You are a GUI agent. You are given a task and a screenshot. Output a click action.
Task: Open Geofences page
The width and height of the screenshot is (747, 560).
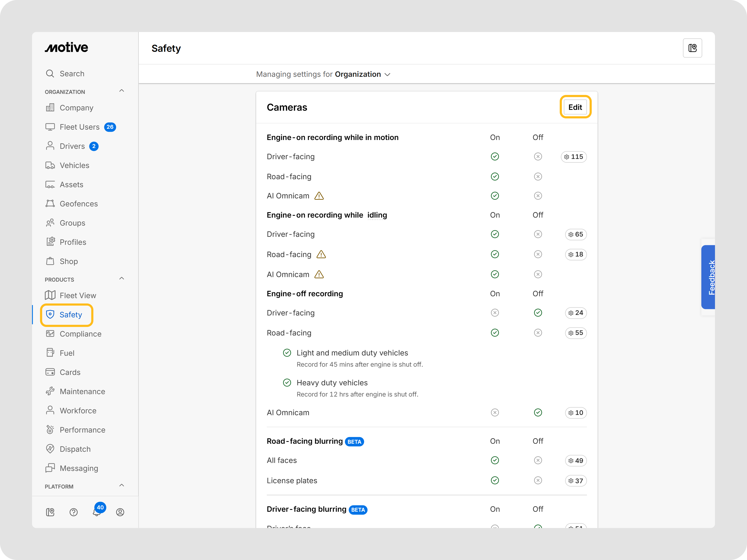tap(72, 204)
